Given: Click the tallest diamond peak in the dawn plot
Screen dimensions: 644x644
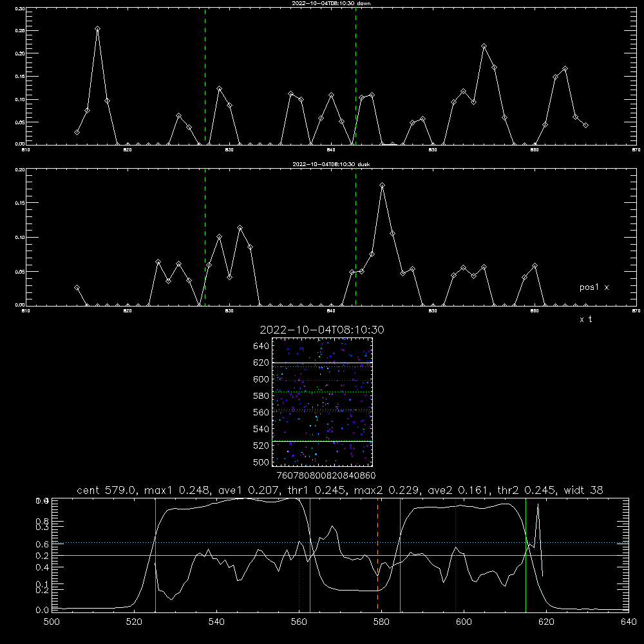Looking at the screenshot, I should tap(97, 29).
